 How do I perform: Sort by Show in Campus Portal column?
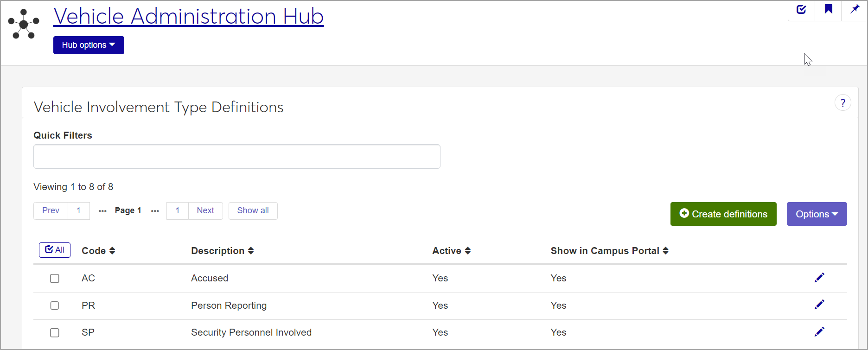665,251
